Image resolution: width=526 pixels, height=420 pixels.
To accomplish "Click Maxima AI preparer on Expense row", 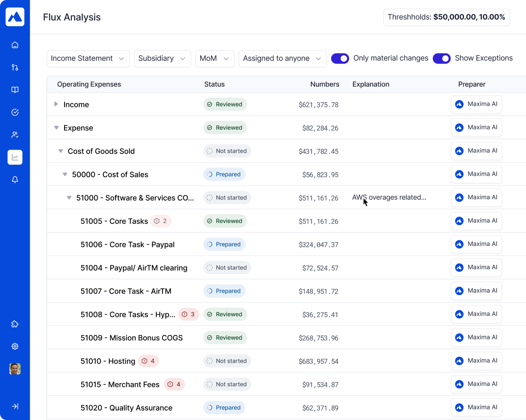I will coord(477,127).
